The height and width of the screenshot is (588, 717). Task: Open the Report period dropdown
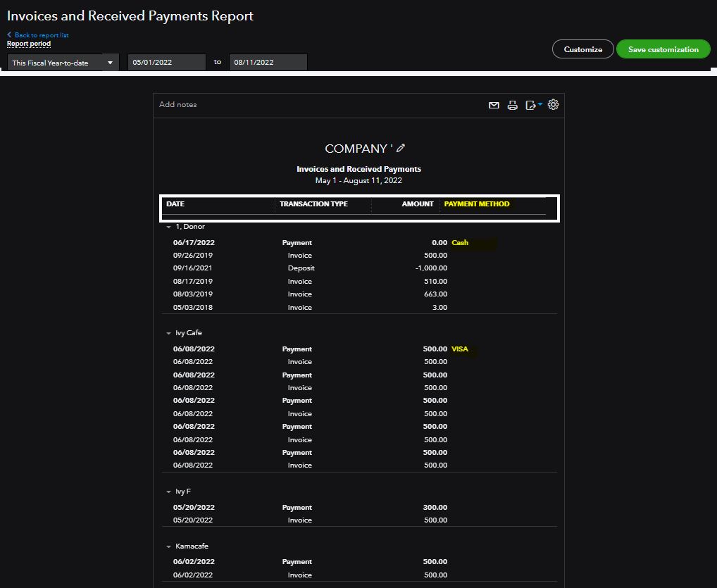click(x=63, y=63)
